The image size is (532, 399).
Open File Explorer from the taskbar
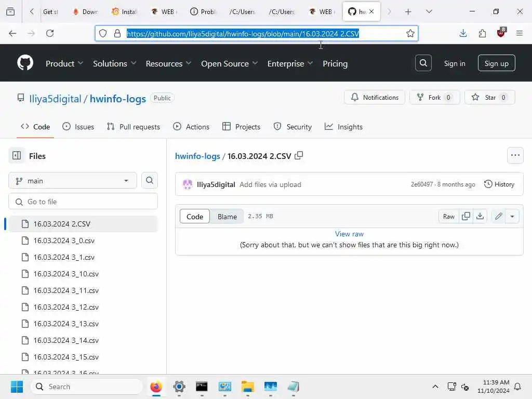click(x=247, y=387)
